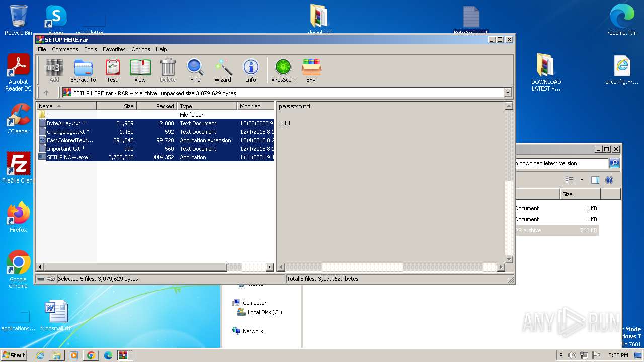The image size is (644, 362).
Task: Click the Internet Explorer taskbar icon
Action: 40,355
